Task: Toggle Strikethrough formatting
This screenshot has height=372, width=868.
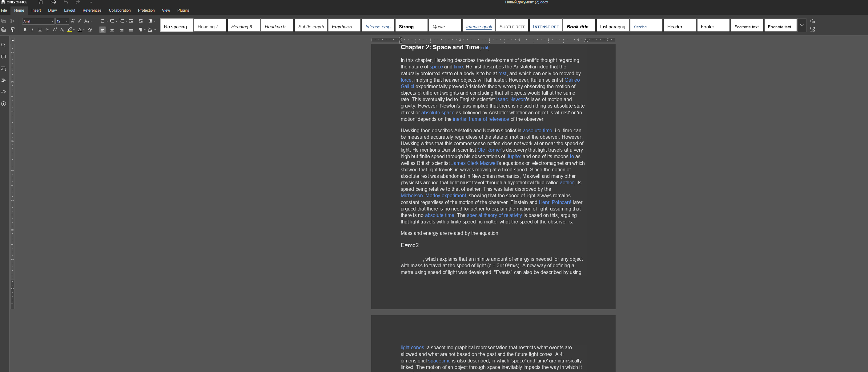Action: click(47, 30)
